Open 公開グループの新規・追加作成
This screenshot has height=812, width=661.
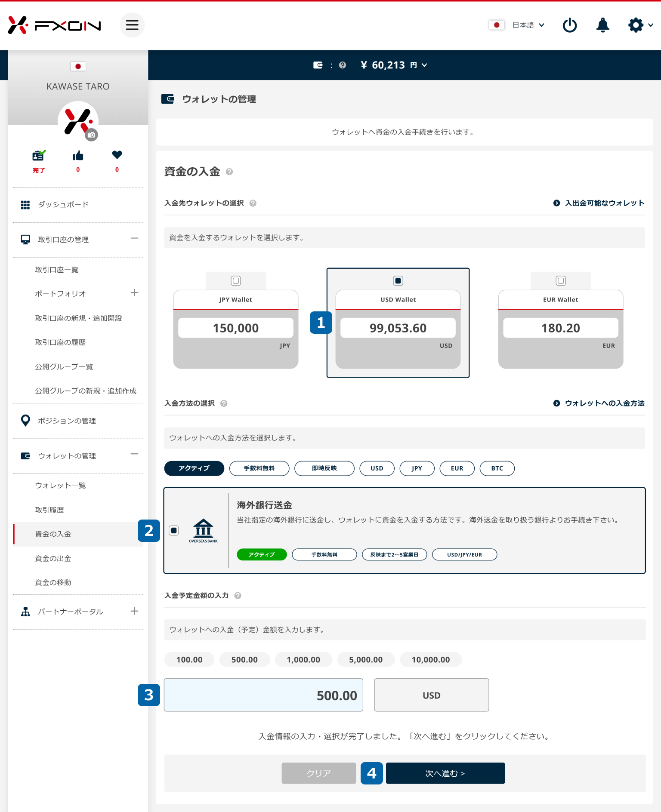point(86,391)
